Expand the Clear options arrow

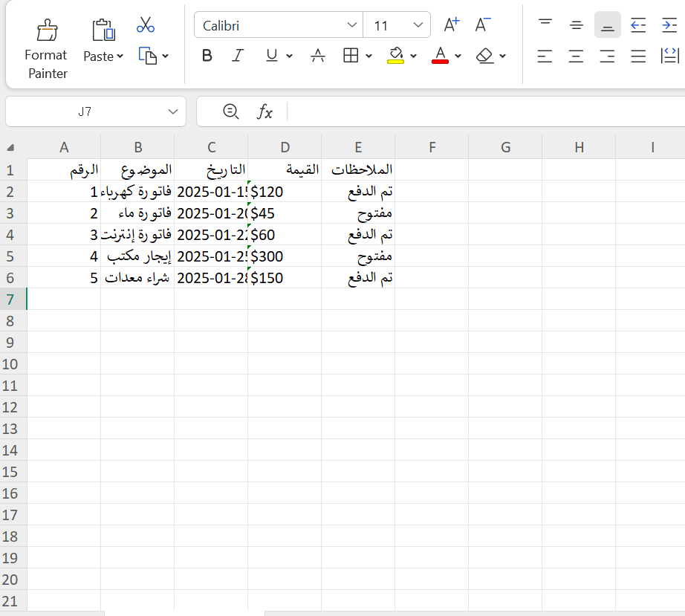click(x=502, y=56)
